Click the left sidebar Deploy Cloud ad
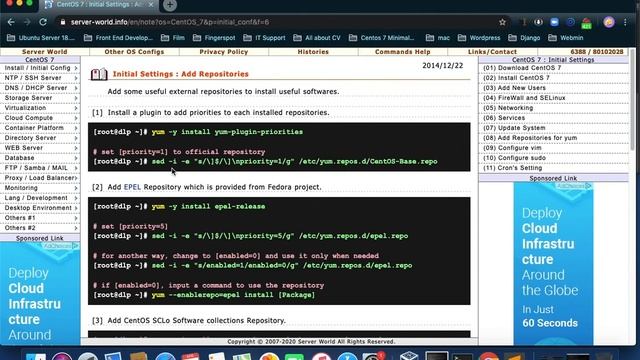 click(40, 293)
